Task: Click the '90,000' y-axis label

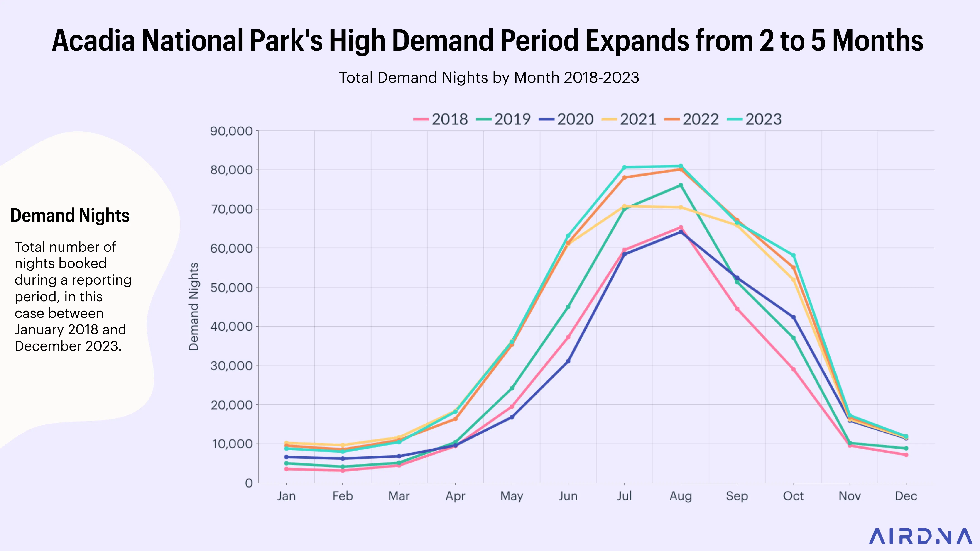Action: click(x=231, y=131)
